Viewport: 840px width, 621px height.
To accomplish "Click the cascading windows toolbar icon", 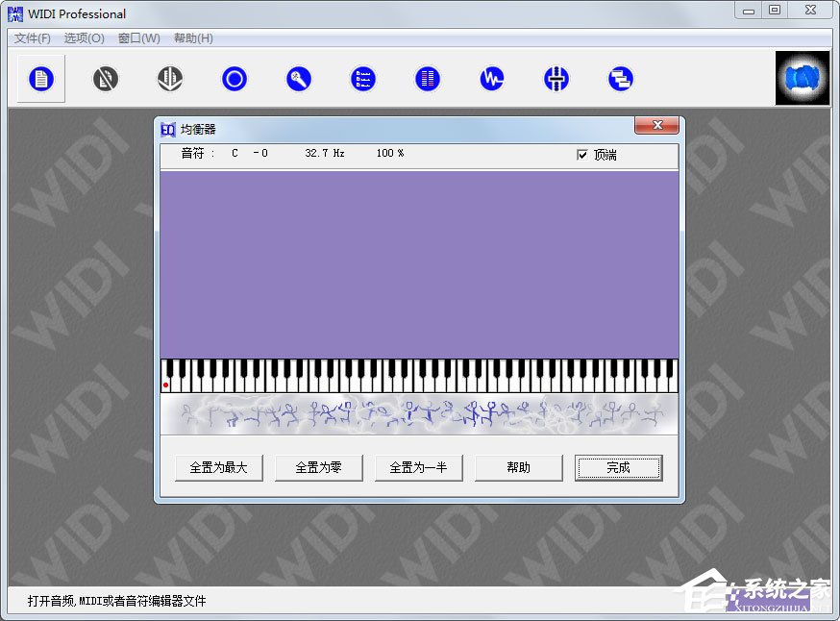I will [x=621, y=79].
